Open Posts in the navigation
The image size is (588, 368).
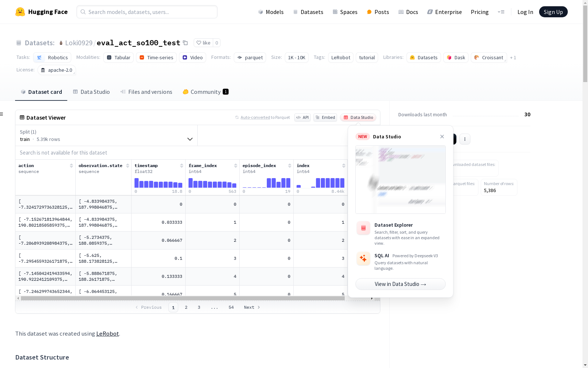click(x=378, y=12)
